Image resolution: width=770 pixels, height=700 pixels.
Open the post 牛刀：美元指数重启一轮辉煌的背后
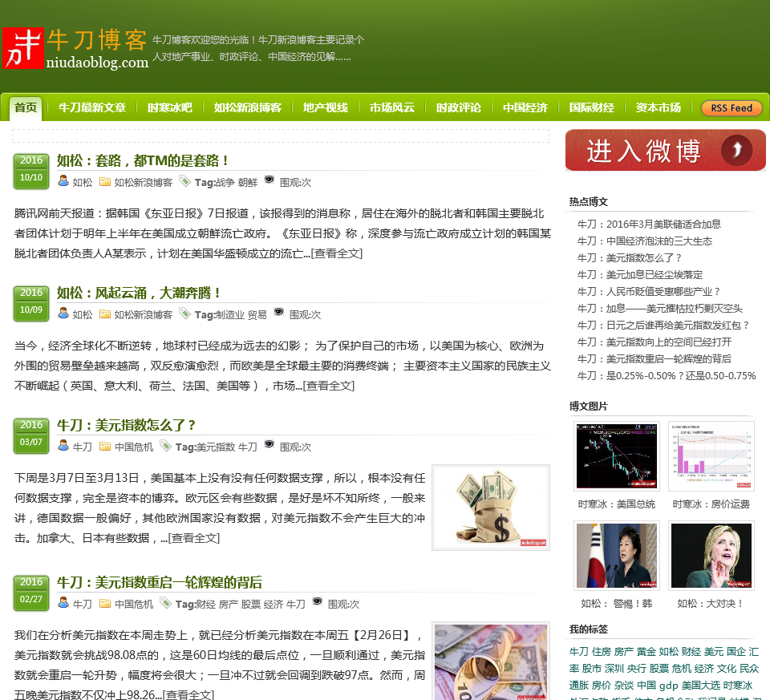[x=160, y=582]
